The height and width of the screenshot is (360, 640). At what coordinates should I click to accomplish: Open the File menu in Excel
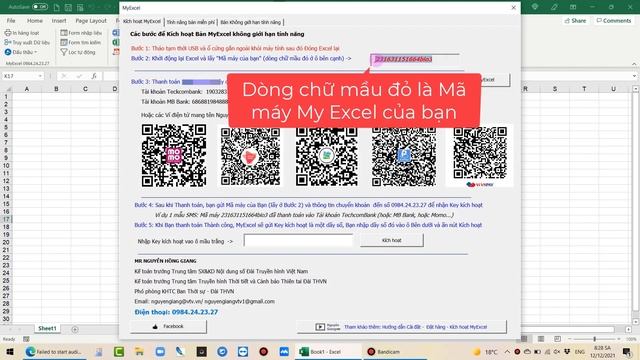tap(11, 20)
